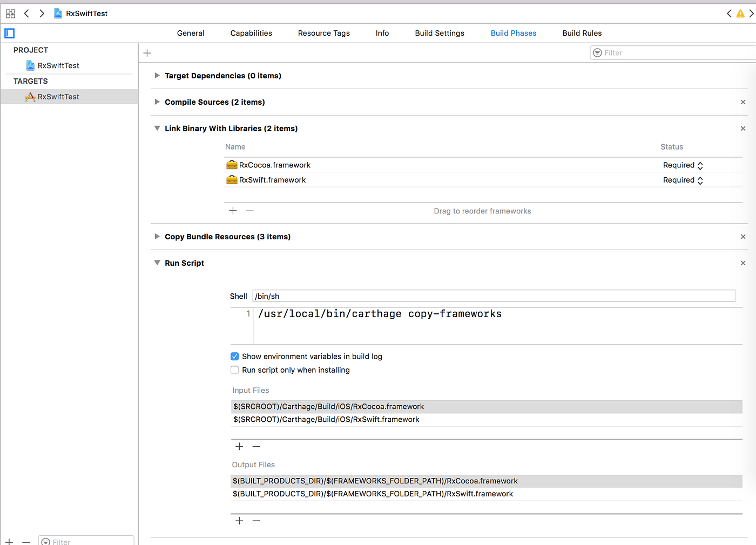This screenshot has width=756, height=545.
Task: Click the back navigation arrow
Action: pyautogui.click(x=26, y=13)
